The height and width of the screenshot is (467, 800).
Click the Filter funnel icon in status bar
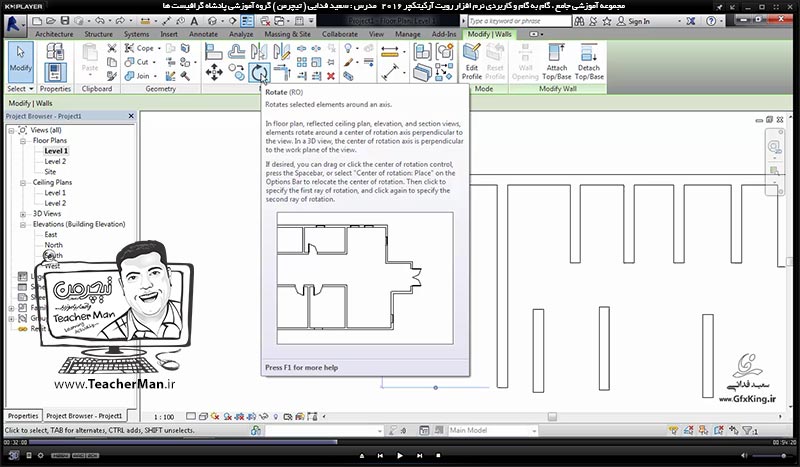tap(748, 431)
